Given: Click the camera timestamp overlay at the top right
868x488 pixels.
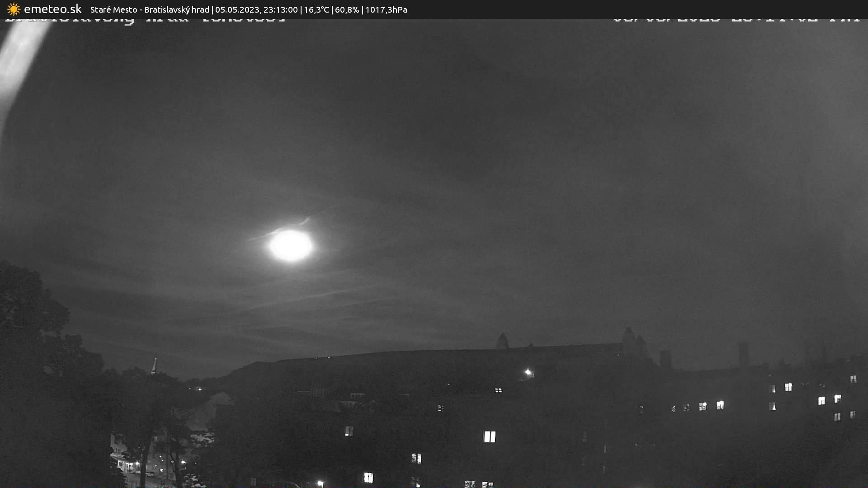Looking at the screenshot, I should 736,20.
